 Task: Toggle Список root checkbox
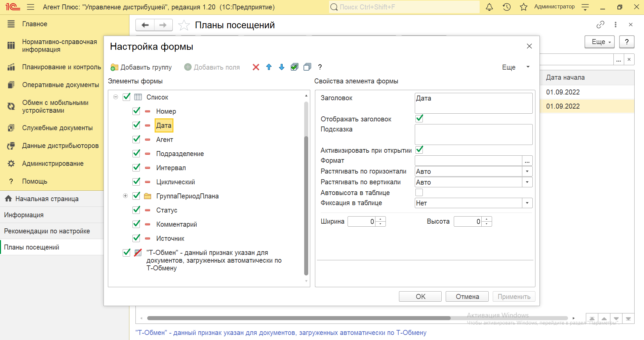point(126,97)
